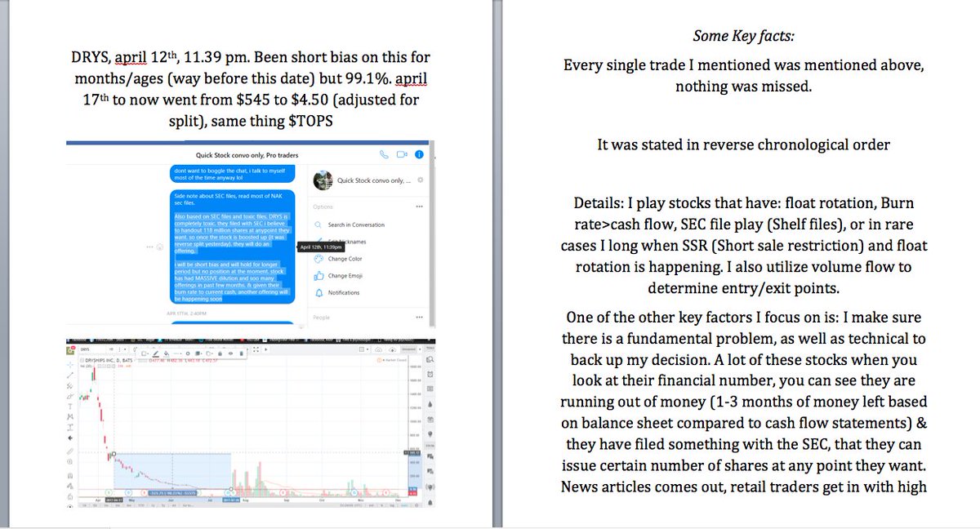Open the calendar panel on right sidebar
The image size is (980, 529).
coord(430,420)
